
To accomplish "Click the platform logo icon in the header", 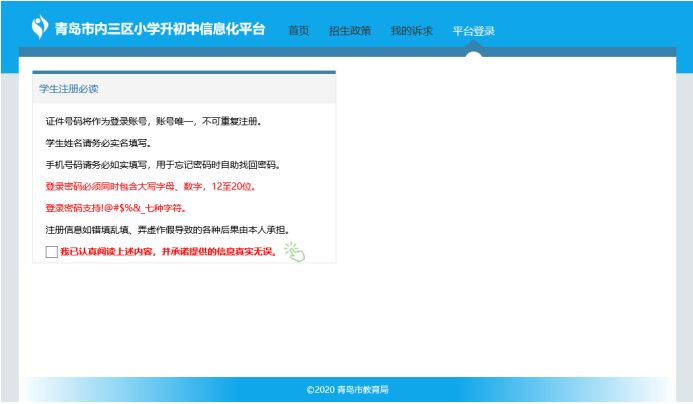I will pos(41,27).
